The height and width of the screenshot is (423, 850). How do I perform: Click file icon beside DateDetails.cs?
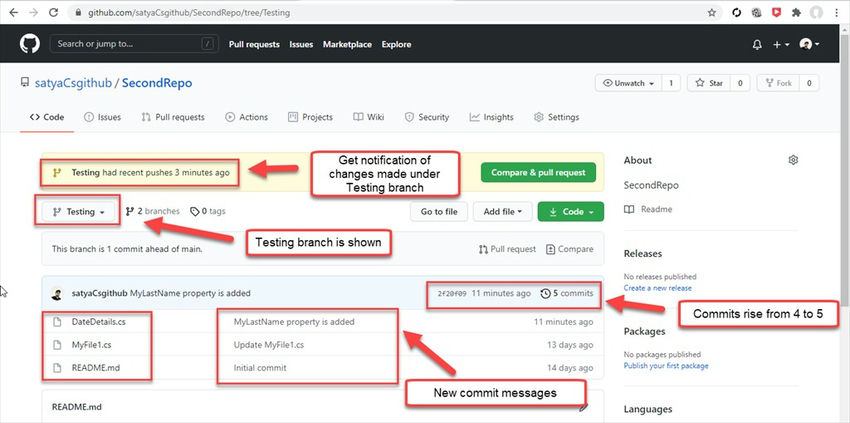tap(57, 322)
